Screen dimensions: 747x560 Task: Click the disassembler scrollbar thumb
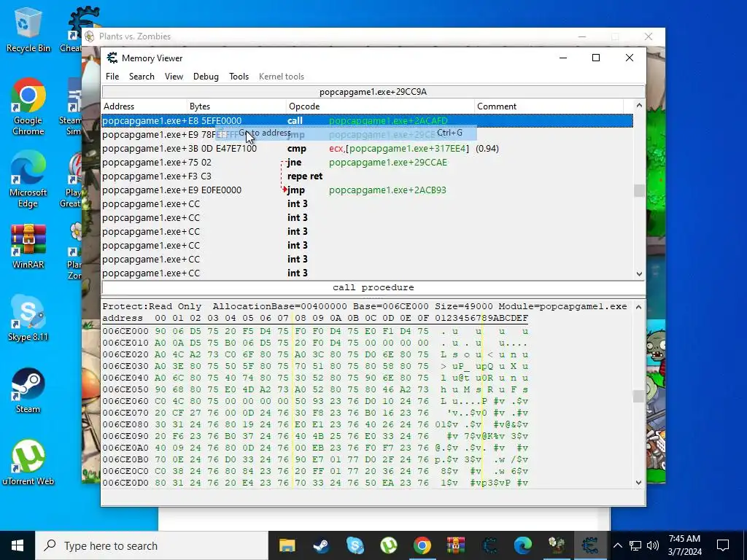click(639, 190)
